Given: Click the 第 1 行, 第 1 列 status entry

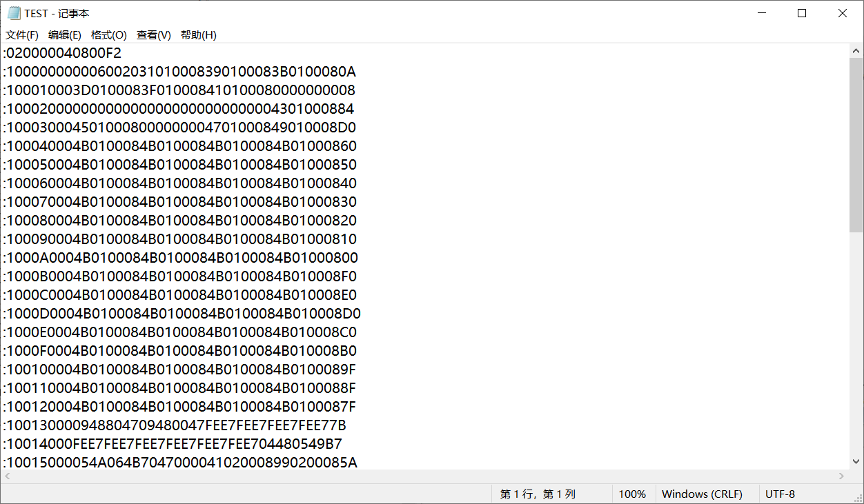Looking at the screenshot, I should (538, 494).
